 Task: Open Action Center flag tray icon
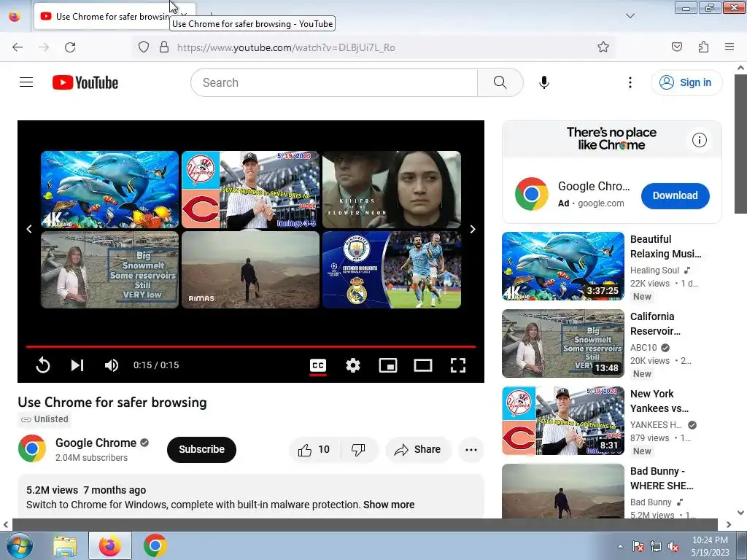coord(638,546)
